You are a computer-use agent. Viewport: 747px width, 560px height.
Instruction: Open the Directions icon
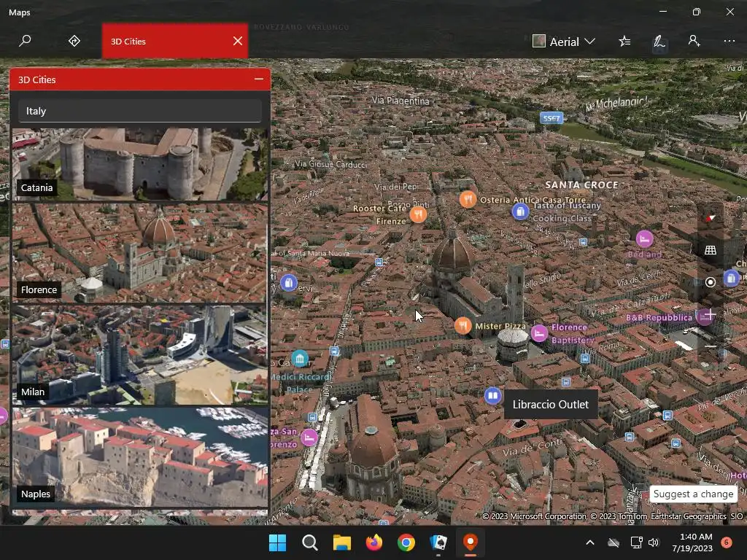[74, 41]
